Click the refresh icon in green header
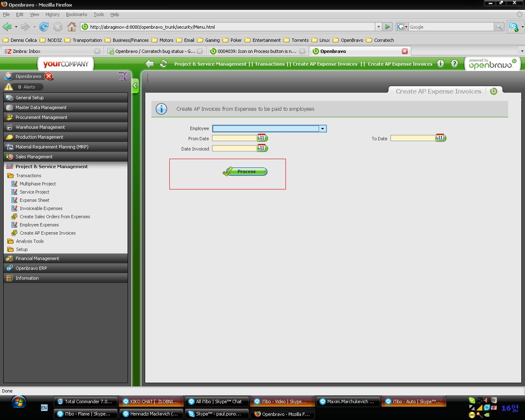Viewport: 525px width, 420px height. (x=163, y=64)
